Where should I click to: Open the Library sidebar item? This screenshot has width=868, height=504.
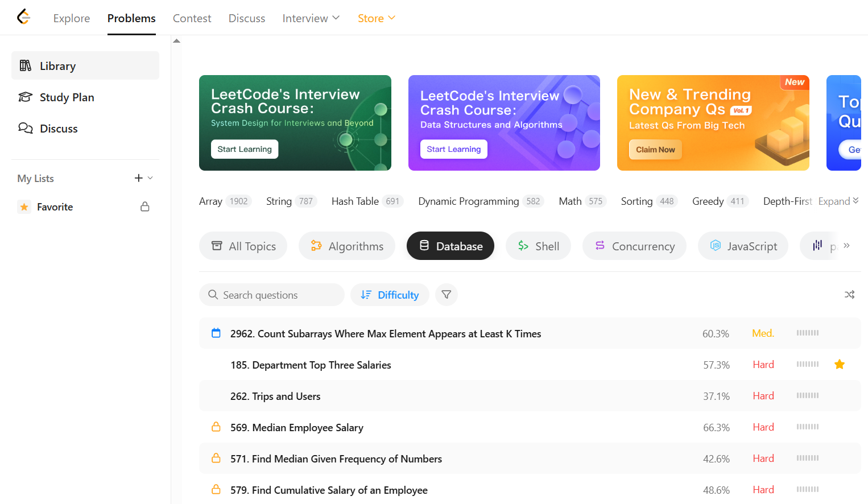[x=85, y=65]
